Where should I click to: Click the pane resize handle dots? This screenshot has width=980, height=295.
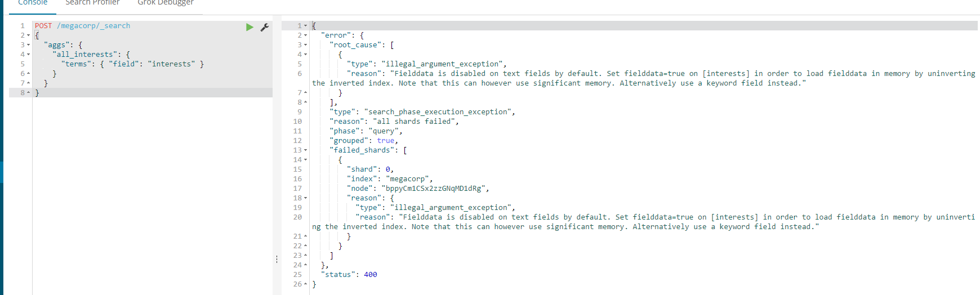point(277,260)
